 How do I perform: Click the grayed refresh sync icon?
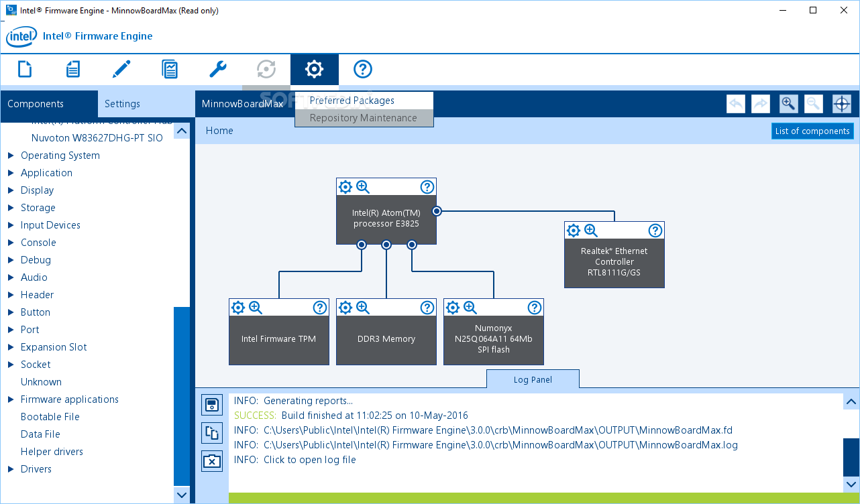point(266,69)
